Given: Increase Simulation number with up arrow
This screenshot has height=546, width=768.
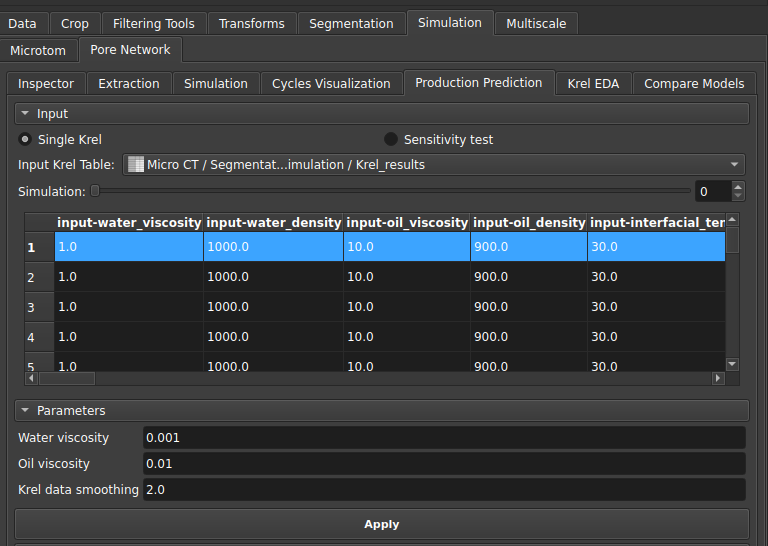Looking at the screenshot, I should pyautogui.click(x=738, y=186).
